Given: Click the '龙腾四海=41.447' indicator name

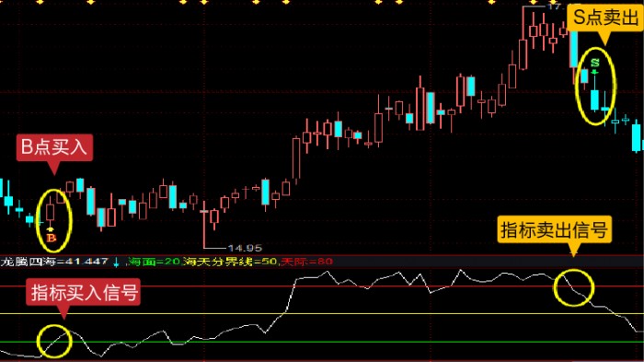Looking at the screenshot, I should tap(54, 262).
